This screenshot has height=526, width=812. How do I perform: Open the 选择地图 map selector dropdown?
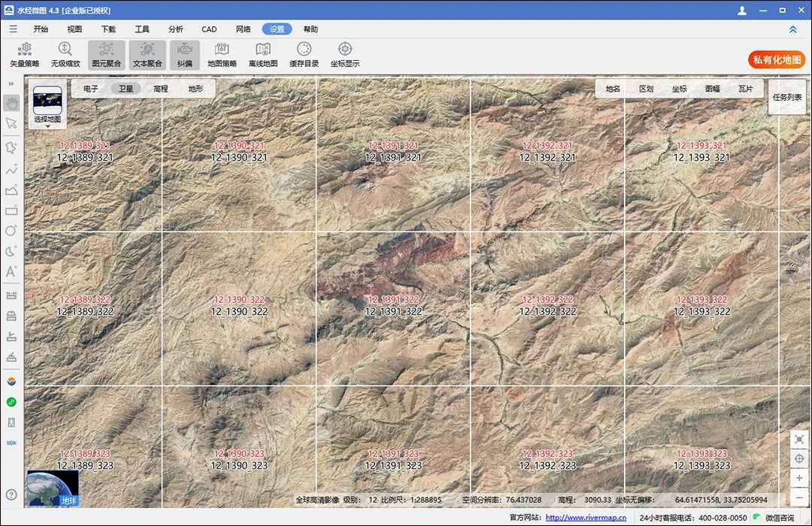[47, 104]
